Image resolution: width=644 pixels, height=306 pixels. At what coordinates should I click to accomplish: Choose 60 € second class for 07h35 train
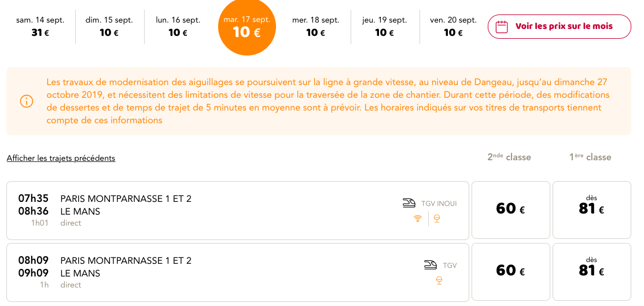click(x=510, y=210)
